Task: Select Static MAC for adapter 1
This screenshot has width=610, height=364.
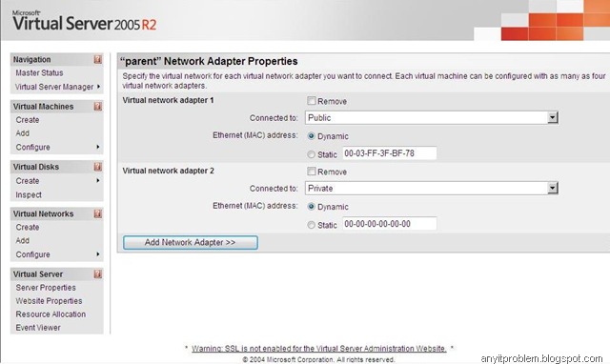Action: click(x=312, y=154)
